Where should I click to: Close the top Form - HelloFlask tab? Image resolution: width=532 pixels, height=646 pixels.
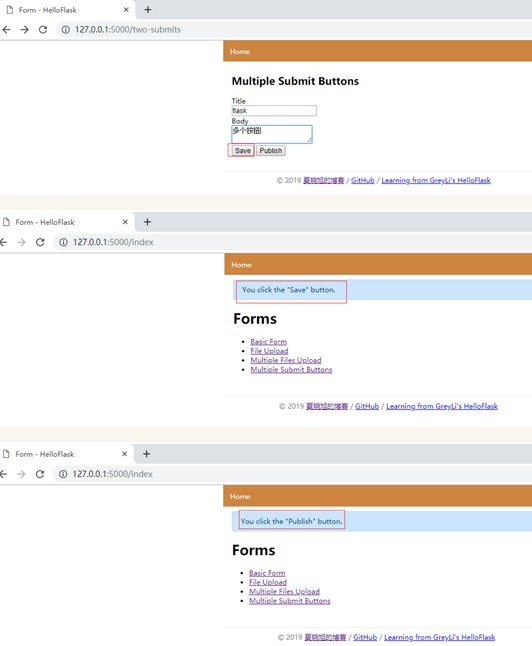point(126,9)
